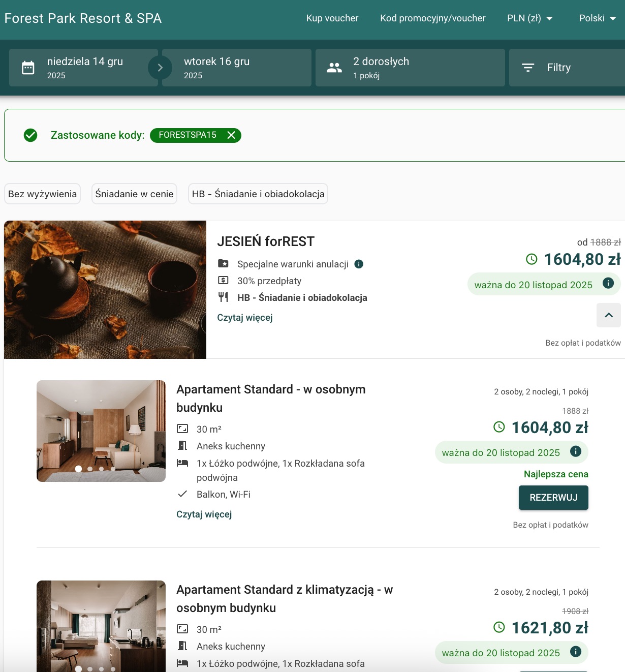Screen dimensions: 625x672
Task: Collapse the JESIEŃ forREST offer with the chevron
Action: click(608, 315)
